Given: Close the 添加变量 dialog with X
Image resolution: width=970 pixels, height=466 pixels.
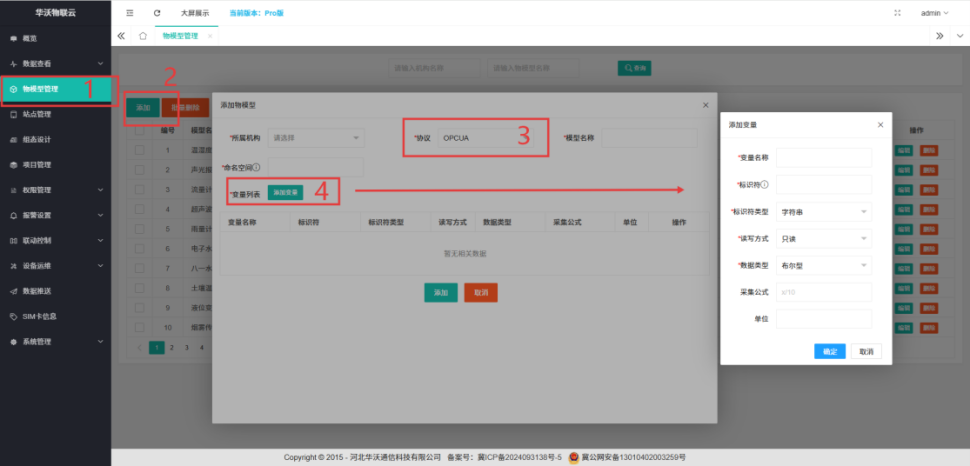Looking at the screenshot, I should (880, 125).
